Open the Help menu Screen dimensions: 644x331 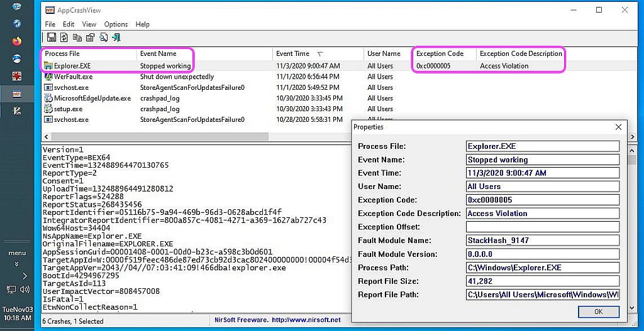coord(143,24)
